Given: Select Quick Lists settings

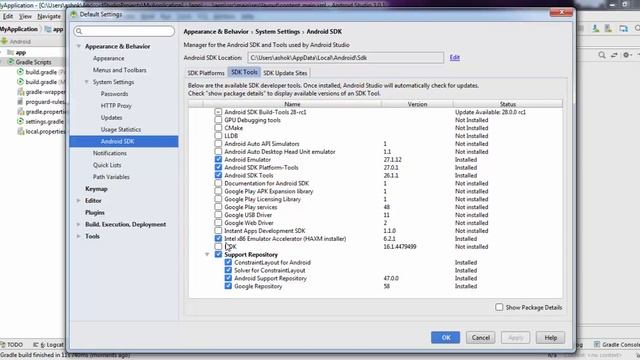Looking at the screenshot, I should click(x=107, y=165).
